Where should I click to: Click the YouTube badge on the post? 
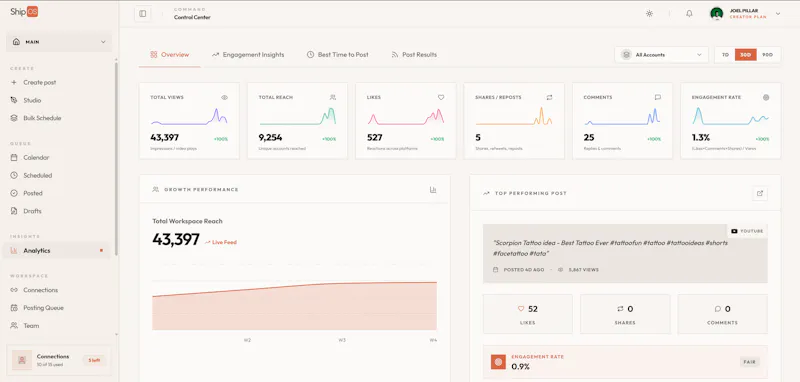(x=747, y=231)
